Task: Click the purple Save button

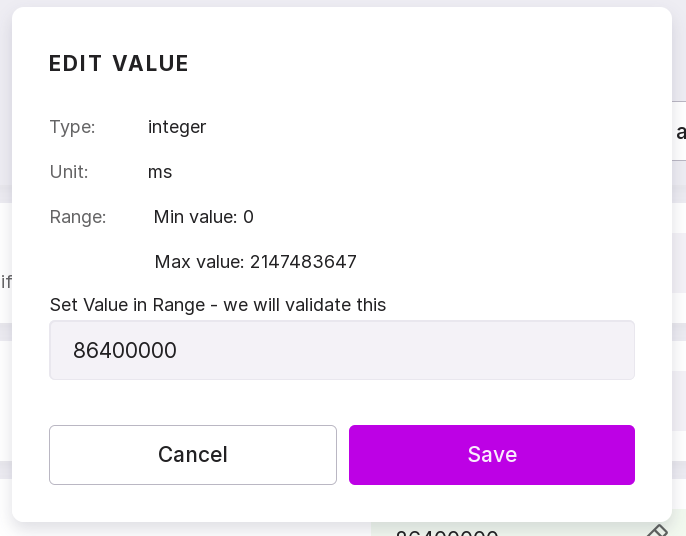Action: tap(491, 455)
